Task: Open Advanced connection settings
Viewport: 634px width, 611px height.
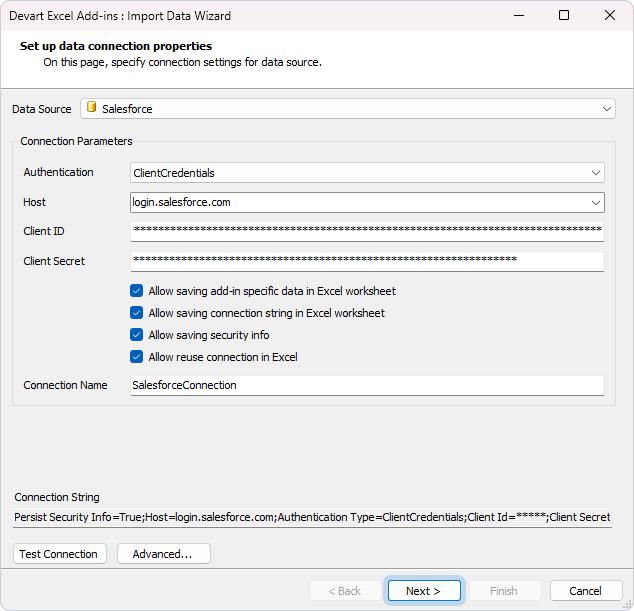Action: pos(164,554)
